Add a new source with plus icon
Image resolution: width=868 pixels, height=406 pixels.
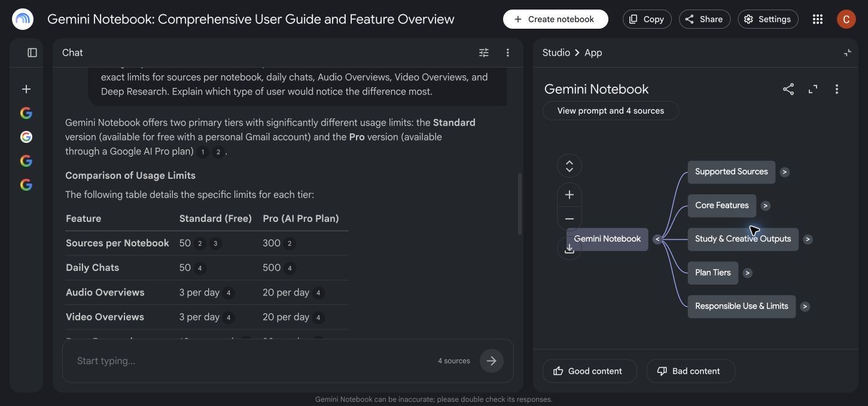point(26,89)
